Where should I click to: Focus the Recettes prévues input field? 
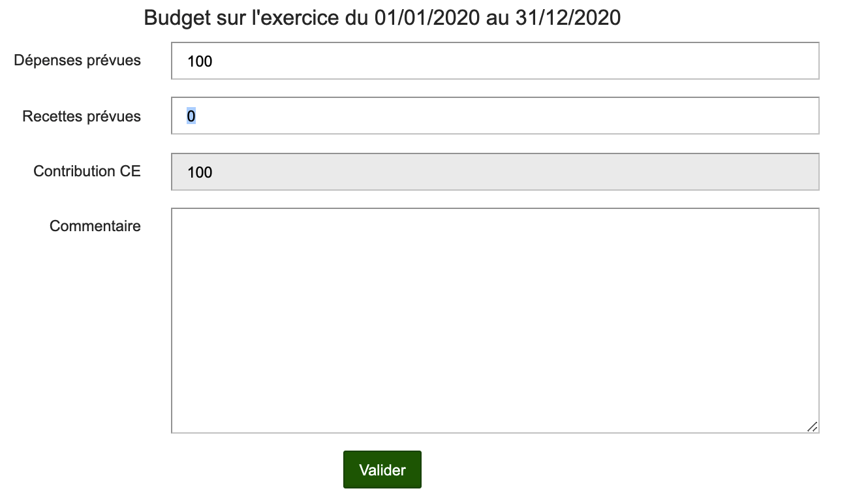tap(495, 116)
